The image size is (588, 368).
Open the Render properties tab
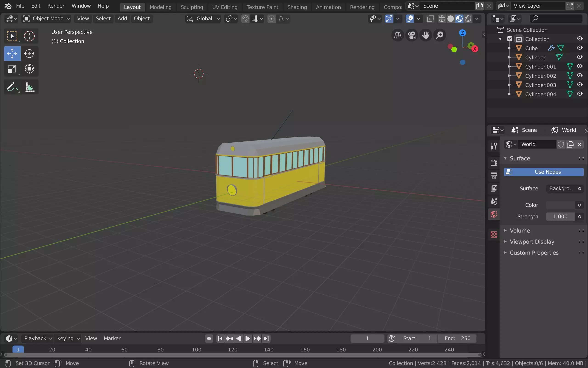(x=494, y=162)
